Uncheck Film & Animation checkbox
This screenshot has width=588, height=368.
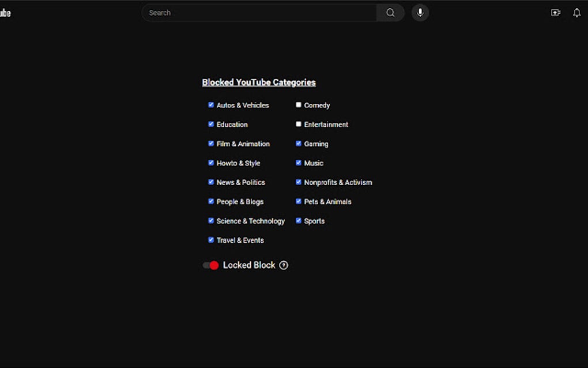click(x=211, y=144)
